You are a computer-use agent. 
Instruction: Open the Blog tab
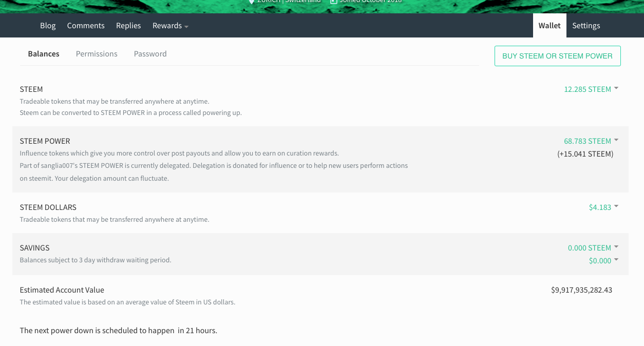pyautogui.click(x=48, y=26)
